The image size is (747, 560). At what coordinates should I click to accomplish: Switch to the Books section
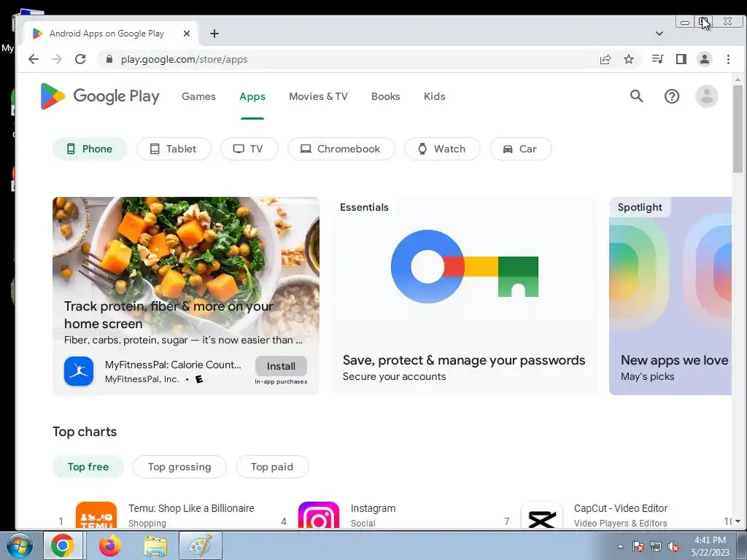(x=385, y=96)
